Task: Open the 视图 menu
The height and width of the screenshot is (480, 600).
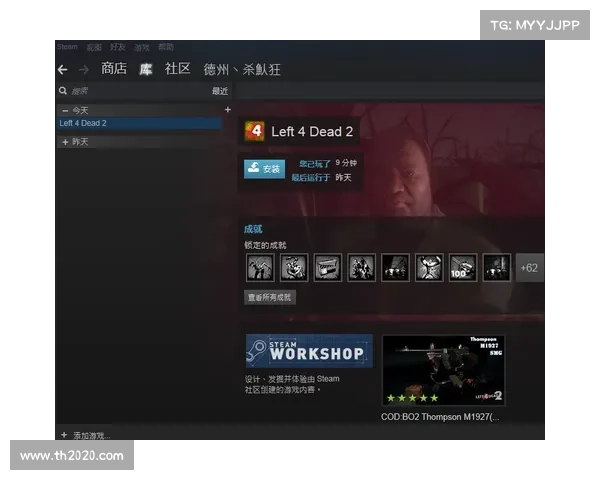Action: 94,47
